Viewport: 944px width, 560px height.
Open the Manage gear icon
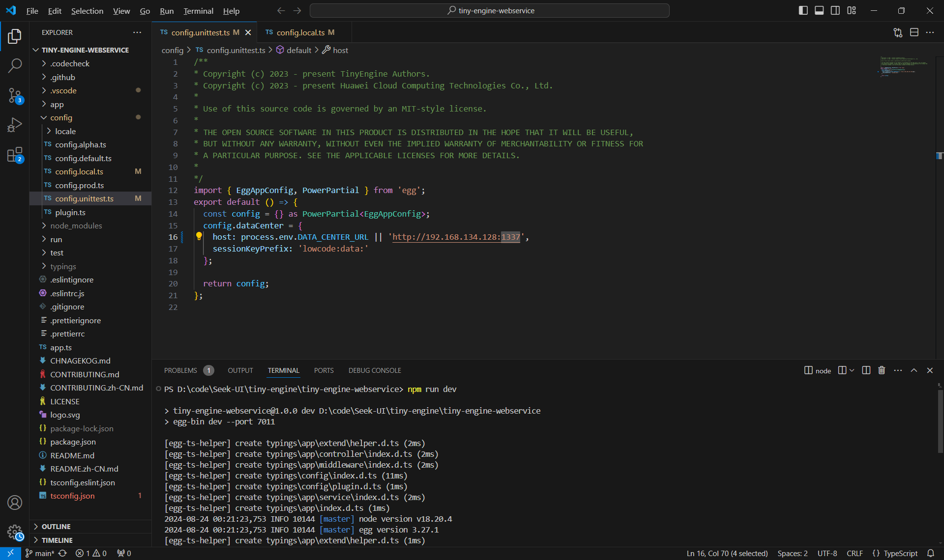point(15,532)
